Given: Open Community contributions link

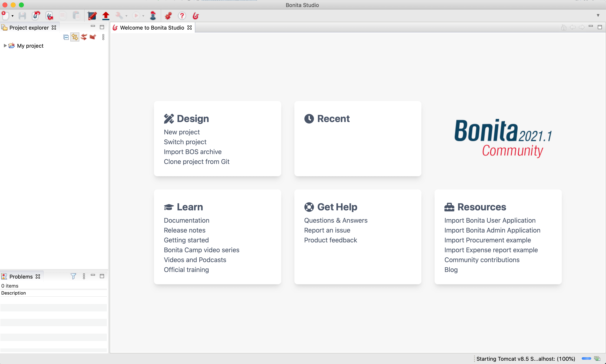Looking at the screenshot, I should coord(482,259).
